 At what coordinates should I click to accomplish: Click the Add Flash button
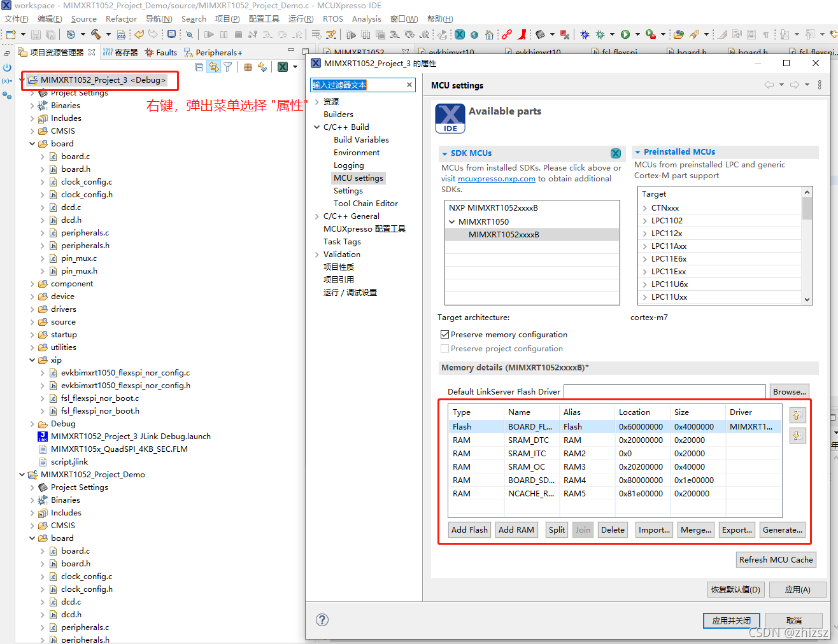pos(469,530)
